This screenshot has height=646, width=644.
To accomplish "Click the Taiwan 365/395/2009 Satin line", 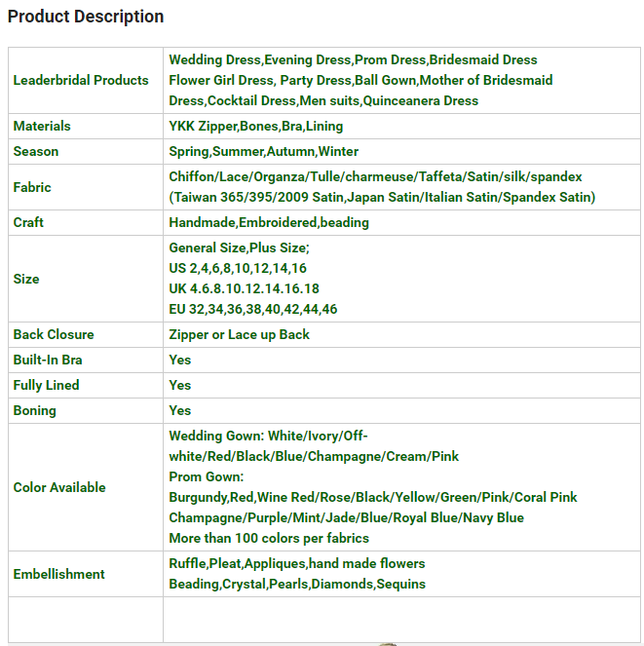I will (x=382, y=197).
